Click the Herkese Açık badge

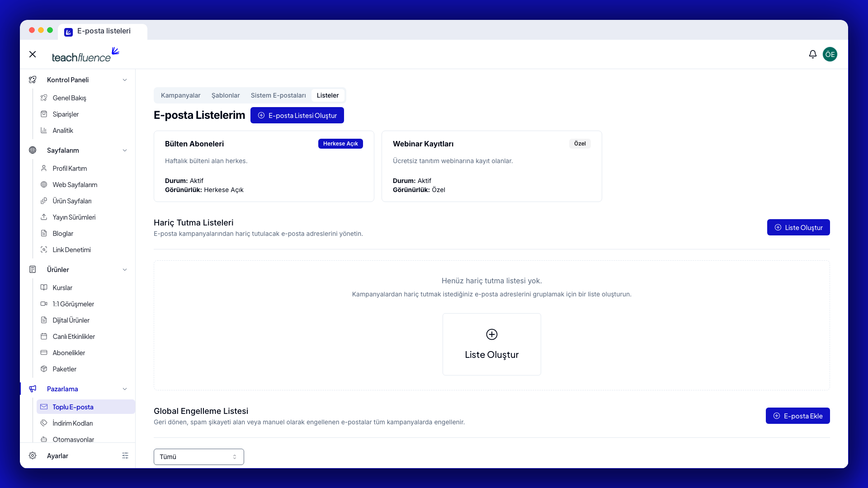(340, 144)
